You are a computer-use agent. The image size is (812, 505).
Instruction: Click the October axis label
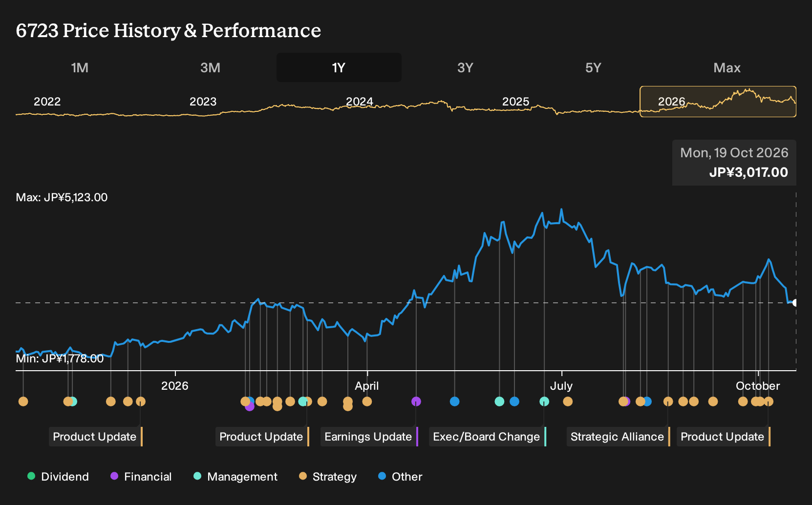coord(758,386)
